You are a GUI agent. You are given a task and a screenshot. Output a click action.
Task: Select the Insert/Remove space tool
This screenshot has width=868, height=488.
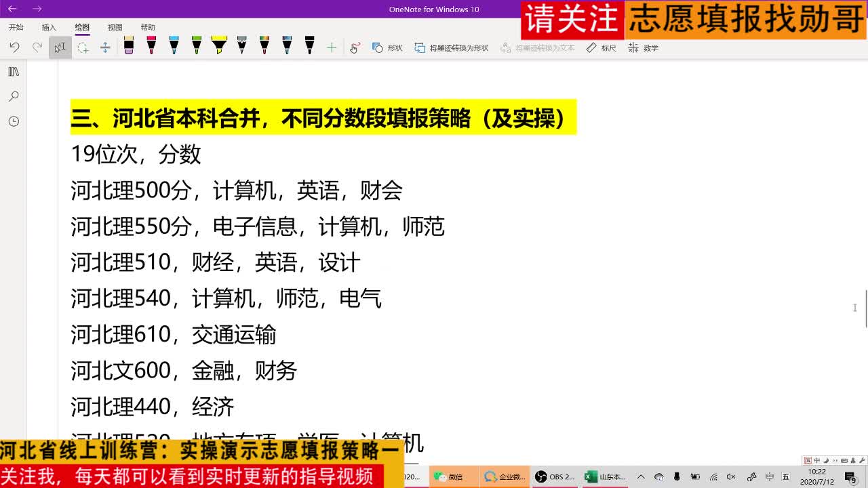[x=104, y=47]
